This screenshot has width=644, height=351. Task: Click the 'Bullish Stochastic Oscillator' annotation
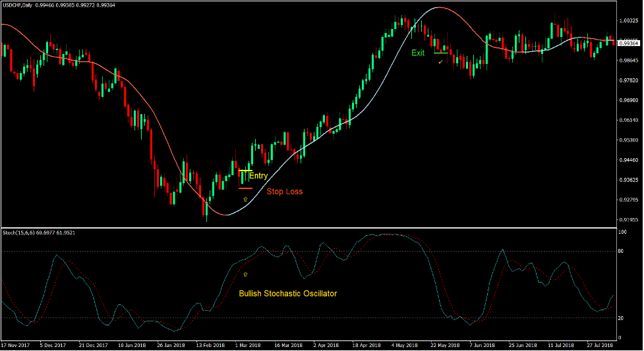(287, 293)
